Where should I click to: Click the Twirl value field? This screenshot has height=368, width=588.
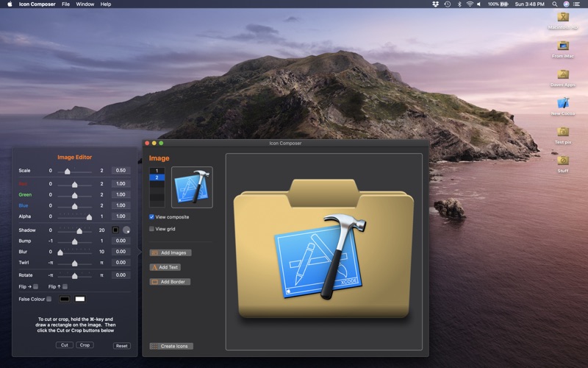tap(121, 263)
